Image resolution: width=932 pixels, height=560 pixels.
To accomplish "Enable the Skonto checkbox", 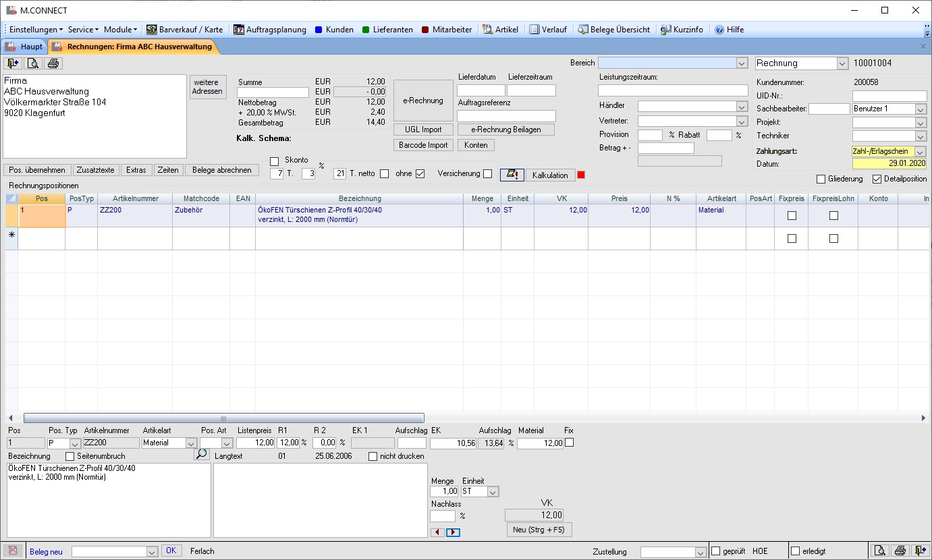I will click(x=274, y=161).
